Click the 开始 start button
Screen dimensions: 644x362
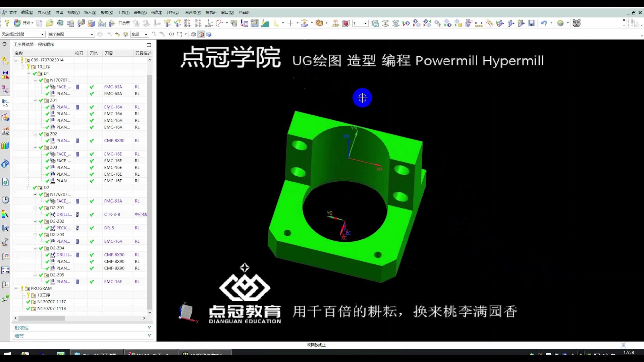pyautogui.click(x=23, y=23)
